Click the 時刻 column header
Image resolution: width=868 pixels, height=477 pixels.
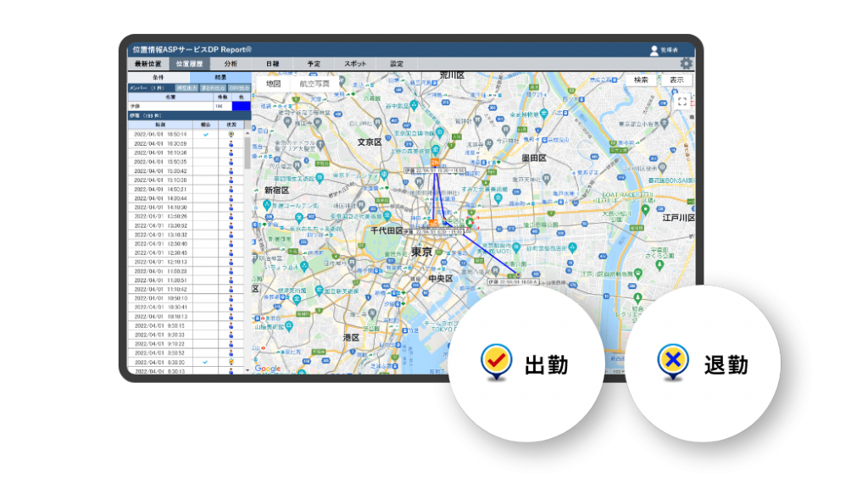(160, 125)
